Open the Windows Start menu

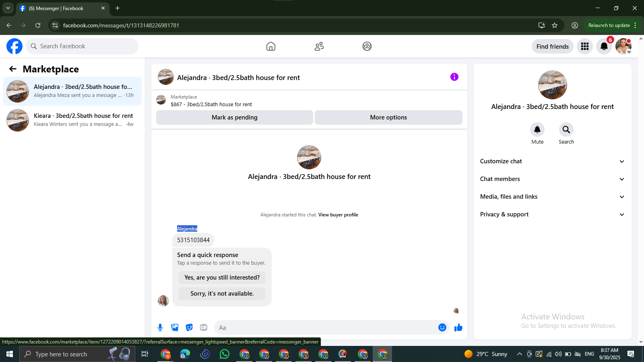10,354
